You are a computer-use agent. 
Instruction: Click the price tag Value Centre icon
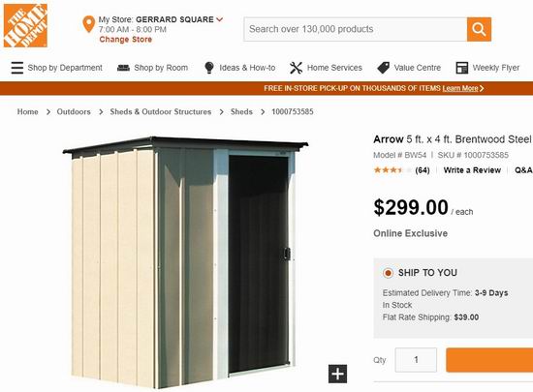(x=384, y=68)
